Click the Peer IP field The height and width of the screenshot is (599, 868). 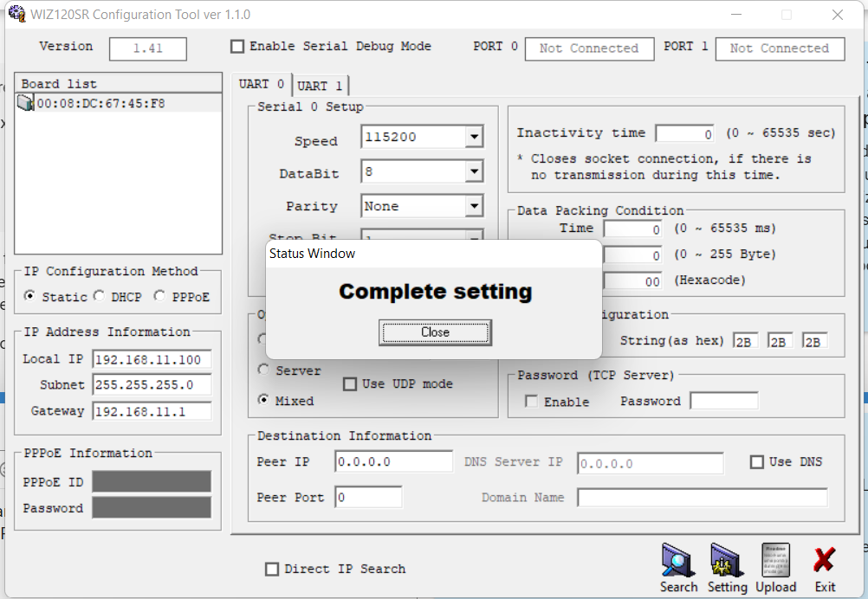(x=393, y=462)
